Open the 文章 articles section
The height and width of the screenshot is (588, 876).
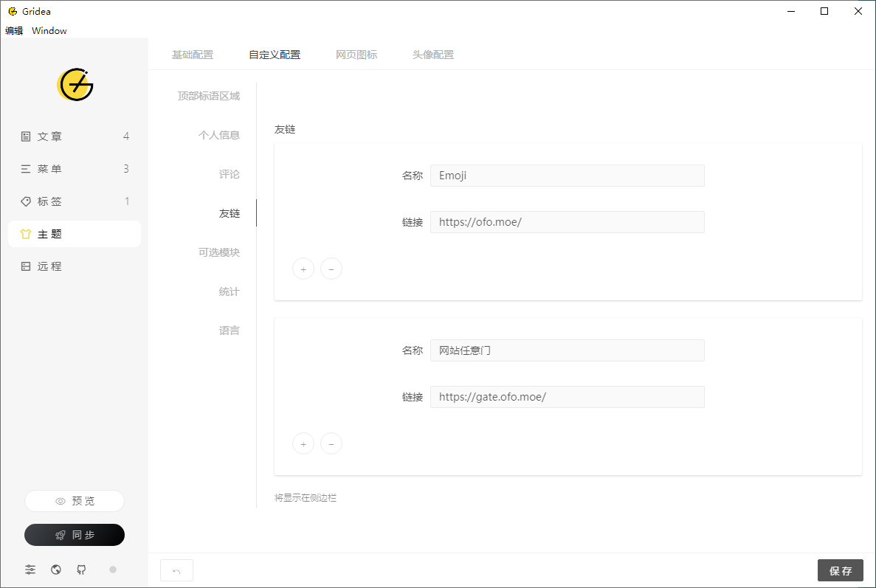(75, 136)
